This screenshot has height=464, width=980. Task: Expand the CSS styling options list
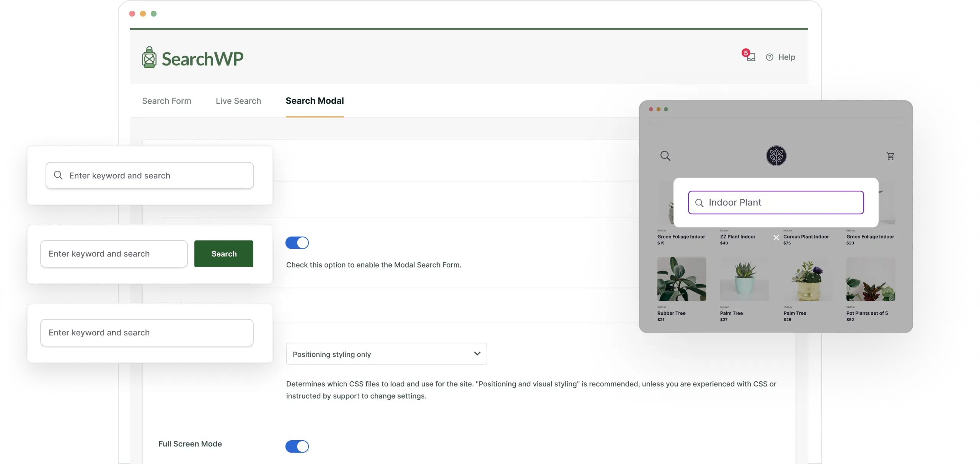pyautogui.click(x=476, y=354)
